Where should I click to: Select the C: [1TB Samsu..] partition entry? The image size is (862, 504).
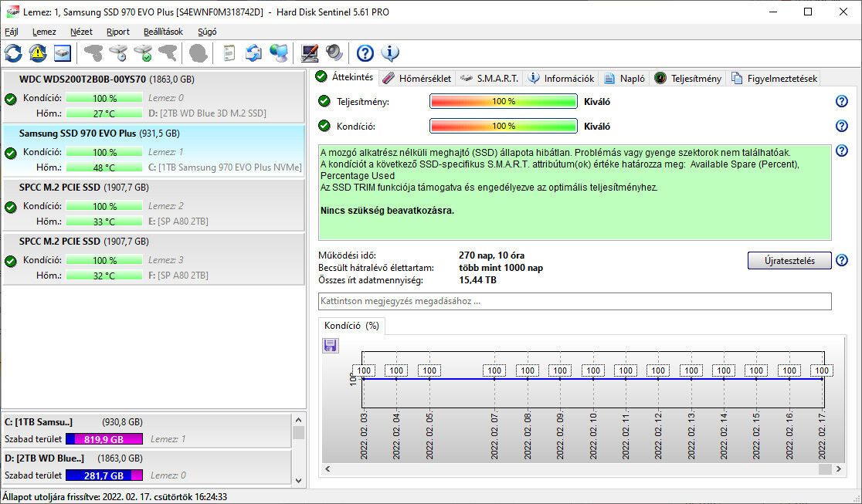pyautogui.click(x=146, y=431)
